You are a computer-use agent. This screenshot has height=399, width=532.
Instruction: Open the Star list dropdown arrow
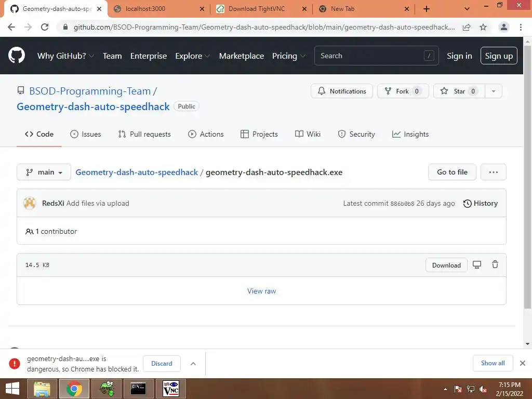click(x=494, y=91)
